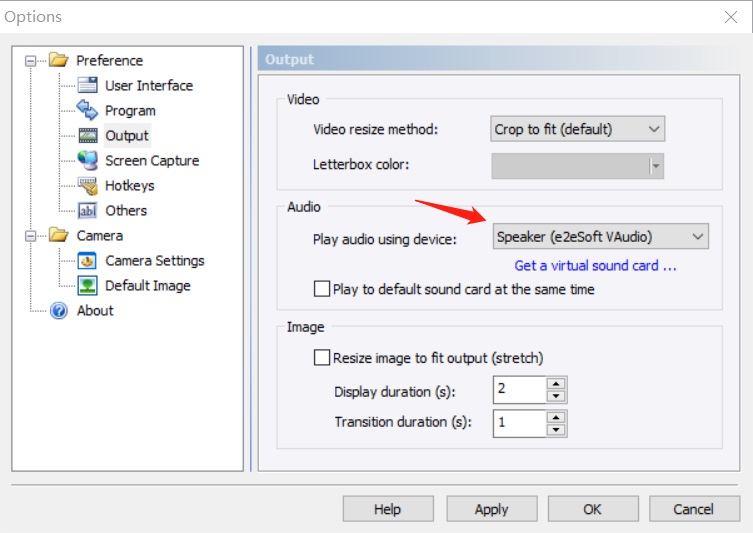753x533 pixels.
Task: Click the Transition duration input field
Action: pos(519,423)
